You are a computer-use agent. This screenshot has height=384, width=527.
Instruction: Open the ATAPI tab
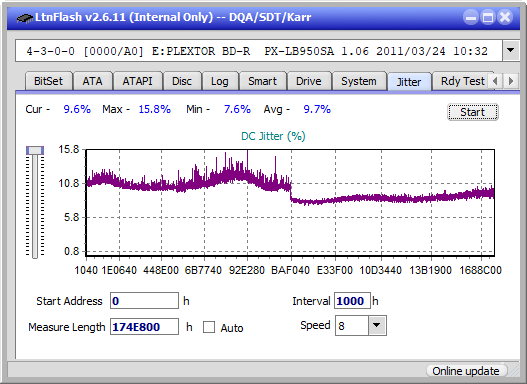[137, 81]
